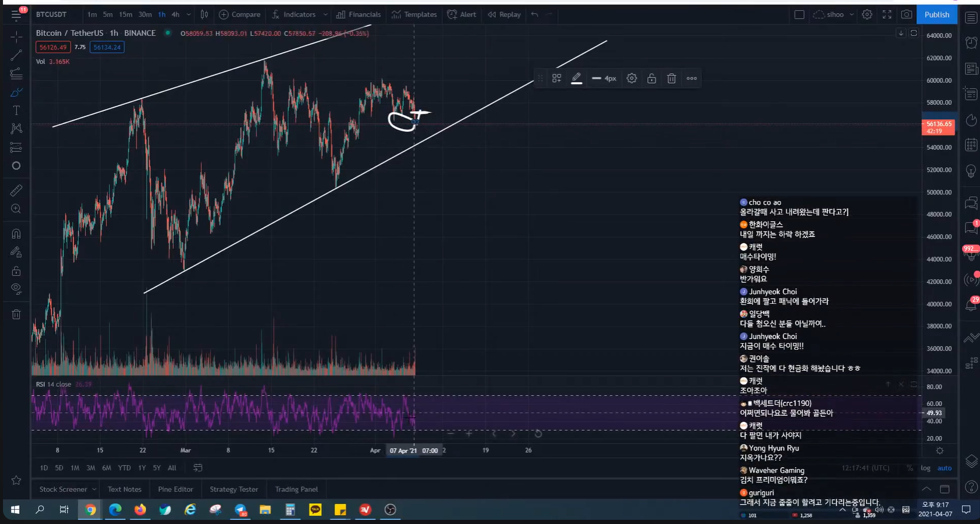
Task: Open chart settings gear in top bar
Action: pos(867,14)
